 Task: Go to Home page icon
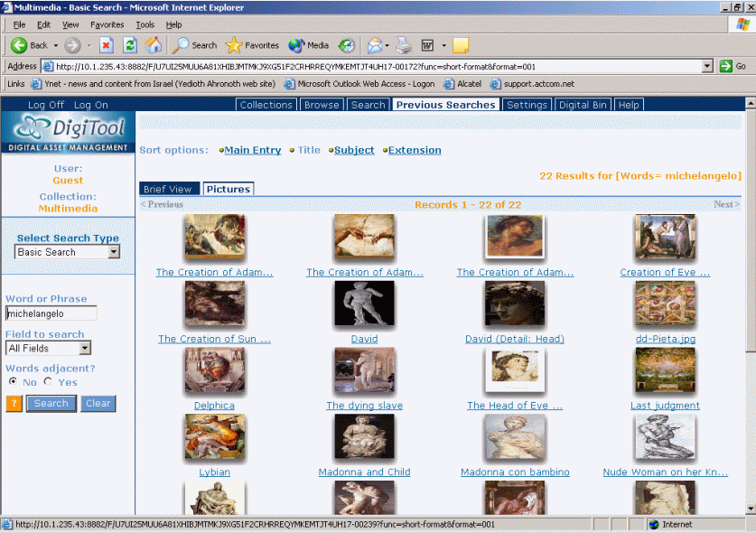(154, 45)
